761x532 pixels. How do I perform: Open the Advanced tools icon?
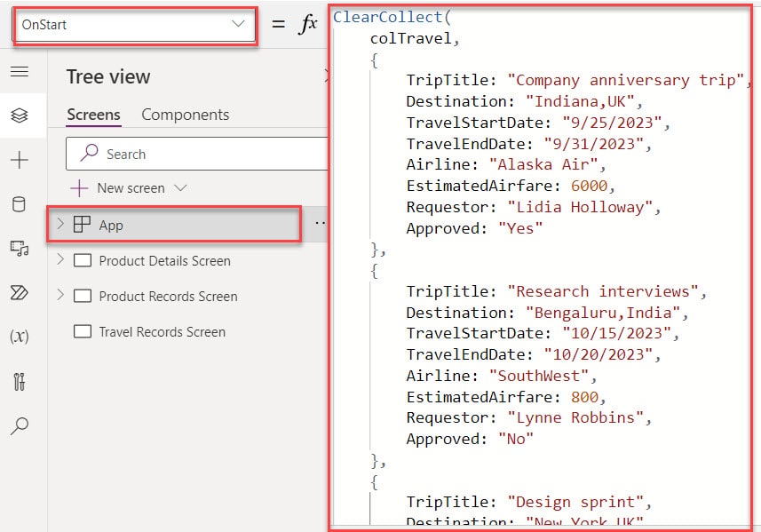20,382
